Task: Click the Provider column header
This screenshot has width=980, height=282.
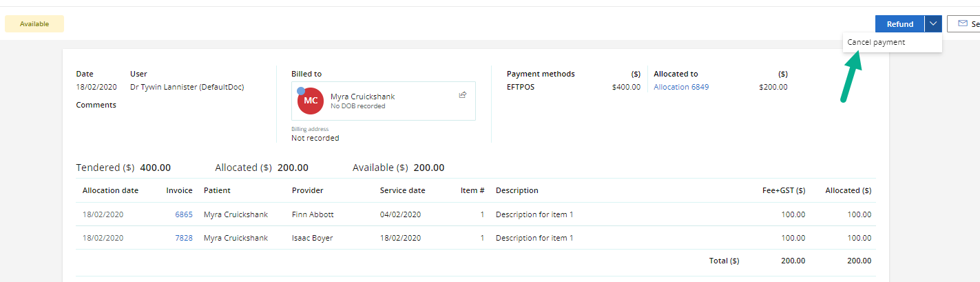Action: pyautogui.click(x=308, y=190)
